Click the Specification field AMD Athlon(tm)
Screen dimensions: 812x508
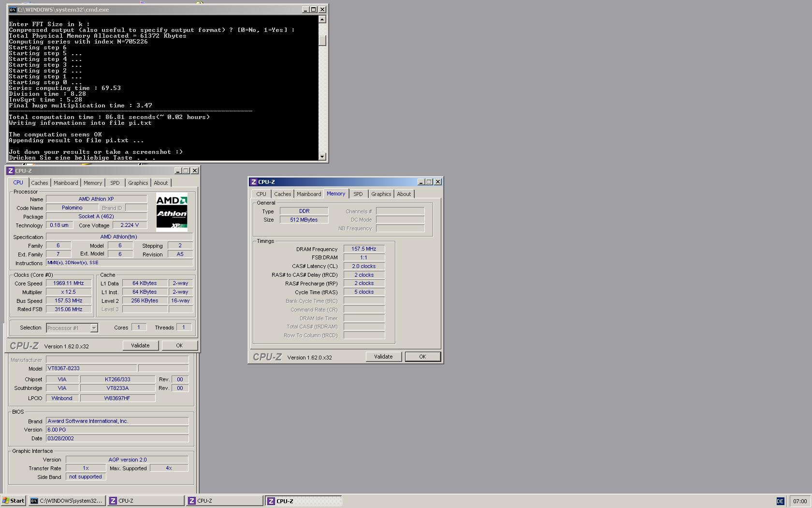119,237
